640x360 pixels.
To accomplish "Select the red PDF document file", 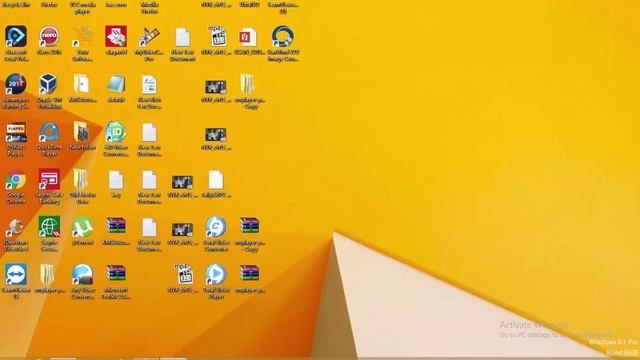I will coord(247,37).
